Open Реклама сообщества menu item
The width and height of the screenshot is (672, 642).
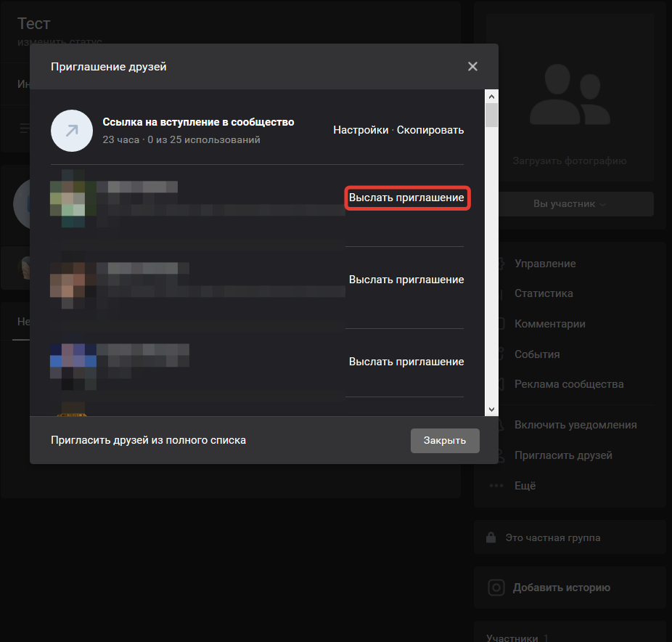(x=568, y=384)
